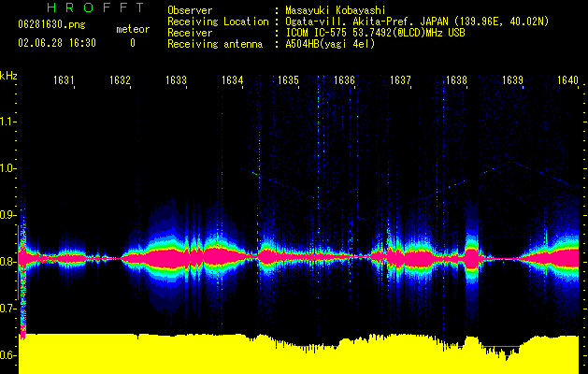Click the 1632 time marker
The image size is (588, 374).
(120, 79)
